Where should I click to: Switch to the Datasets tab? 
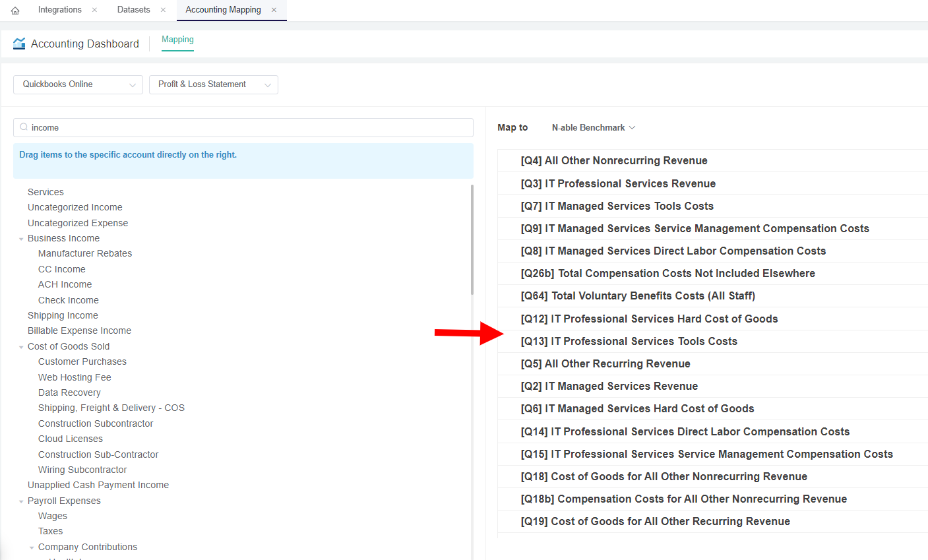point(133,10)
